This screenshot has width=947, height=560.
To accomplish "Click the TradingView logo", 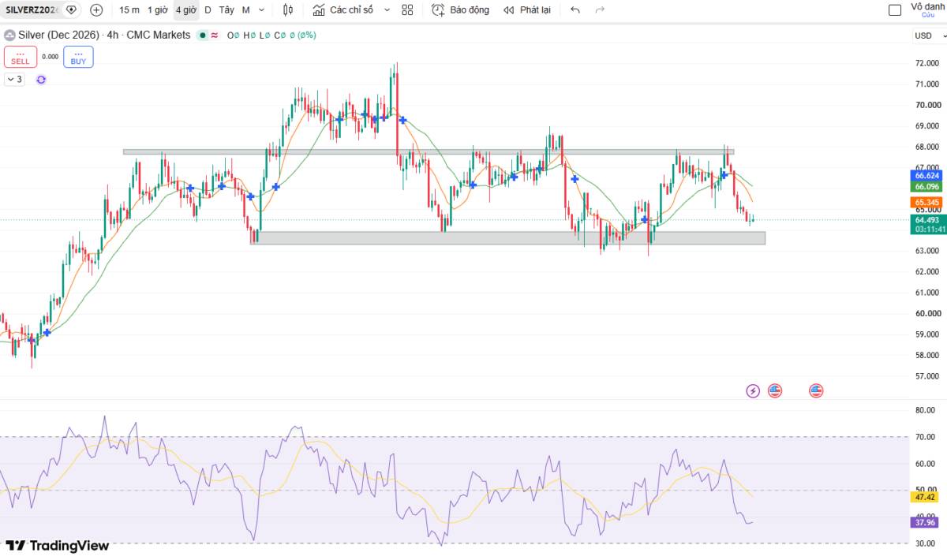I will (x=57, y=545).
